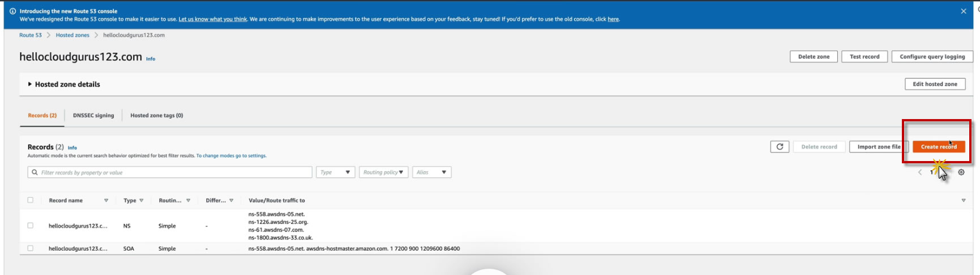Click NS record name hellocloudgurus123.c...
980x275 pixels.
tap(78, 226)
